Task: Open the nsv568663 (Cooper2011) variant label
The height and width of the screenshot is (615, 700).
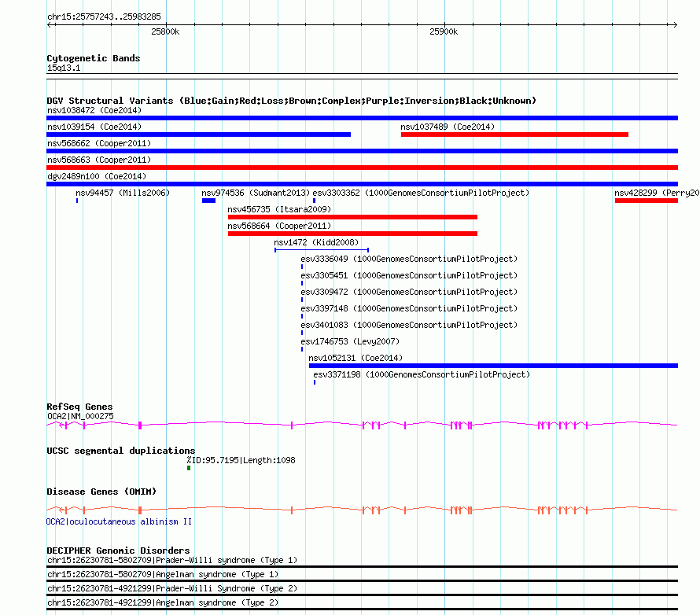Action: [99, 160]
